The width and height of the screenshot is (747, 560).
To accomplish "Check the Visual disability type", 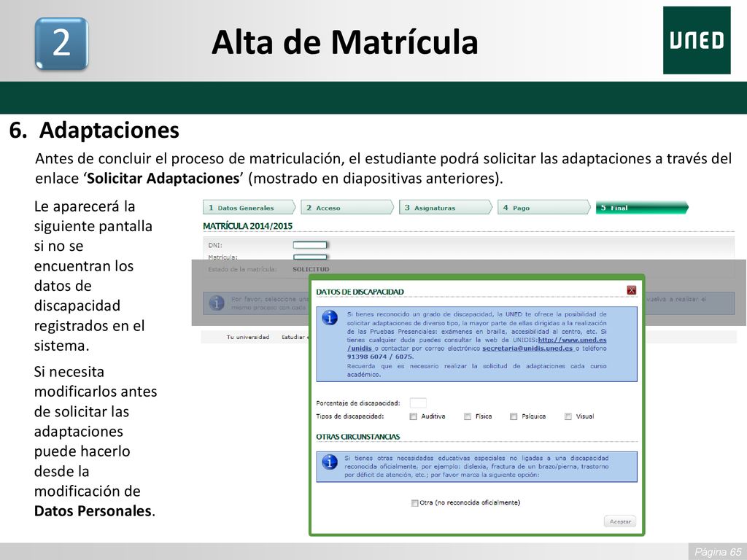I will click(x=568, y=416).
